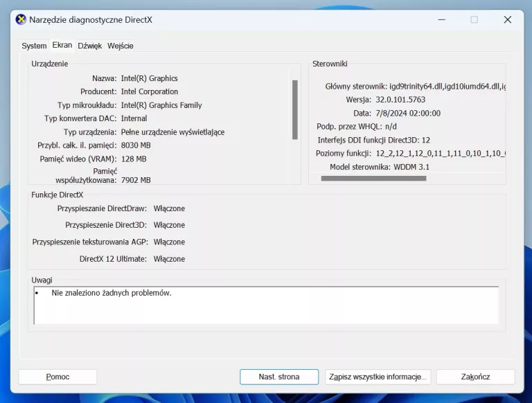
Task: Click the Sterowniki panel horizontal scrollbar
Action: click(373, 179)
